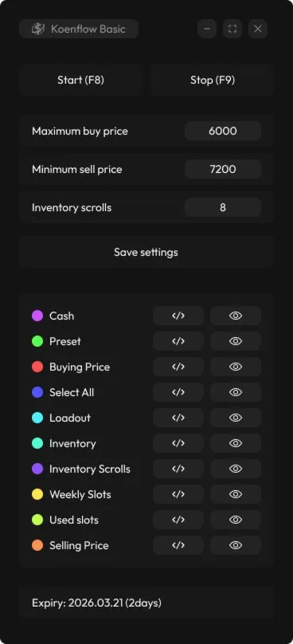293x644 pixels.
Task: Focus the Minimum sell price field
Action: [x=223, y=169]
